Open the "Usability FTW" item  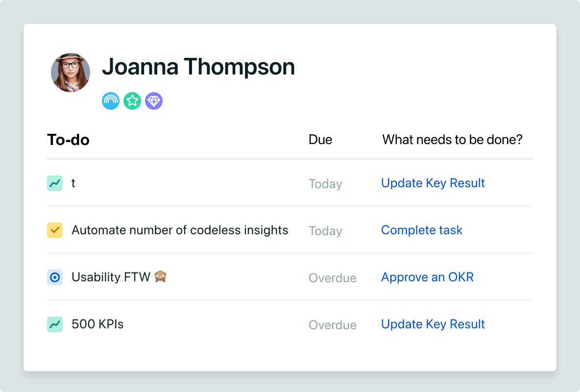[111, 277]
